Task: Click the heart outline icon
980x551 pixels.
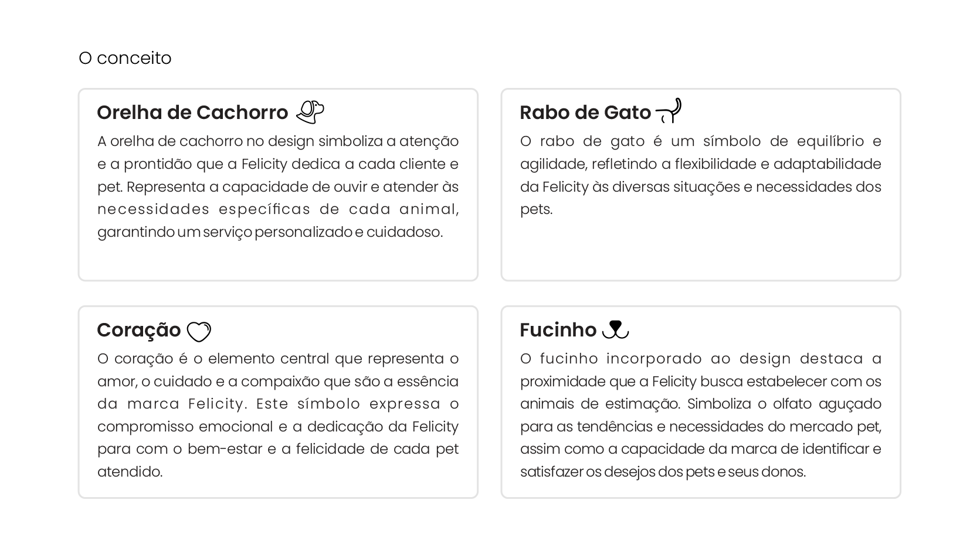Action: coord(199,331)
